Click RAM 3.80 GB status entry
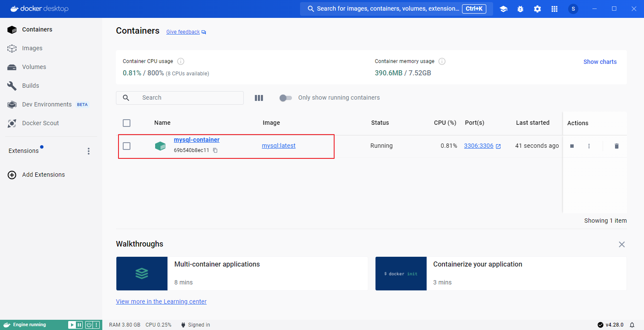The image size is (644, 330). click(x=124, y=325)
